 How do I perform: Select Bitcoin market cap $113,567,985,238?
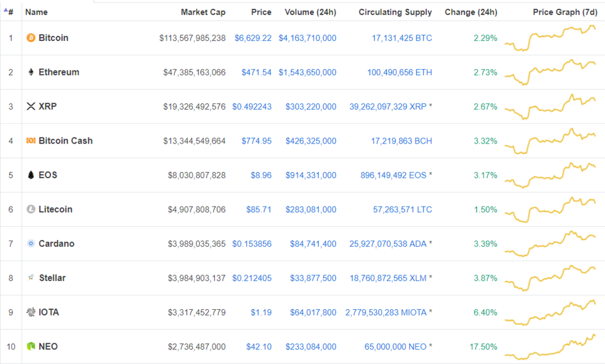[x=193, y=38]
